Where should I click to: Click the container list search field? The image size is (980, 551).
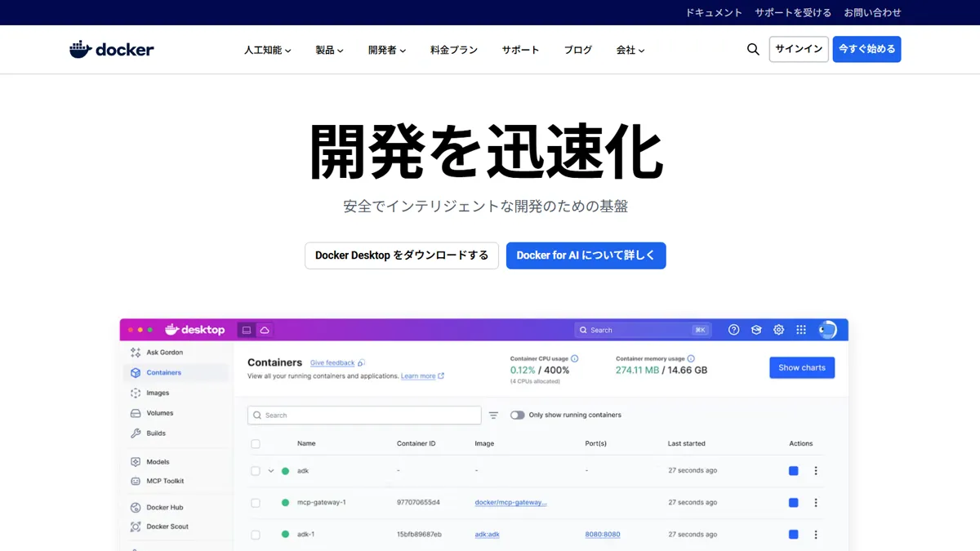click(x=363, y=415)
